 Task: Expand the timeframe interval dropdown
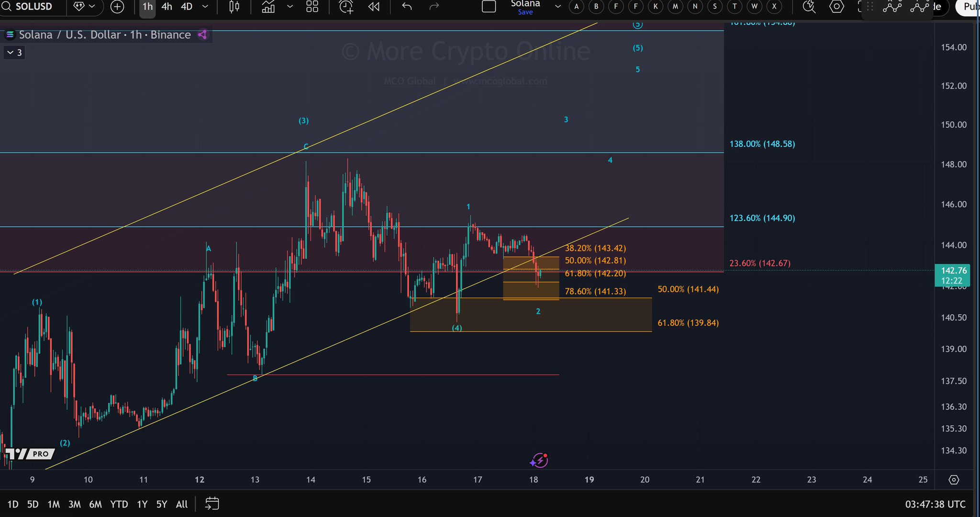pos(205,7)
